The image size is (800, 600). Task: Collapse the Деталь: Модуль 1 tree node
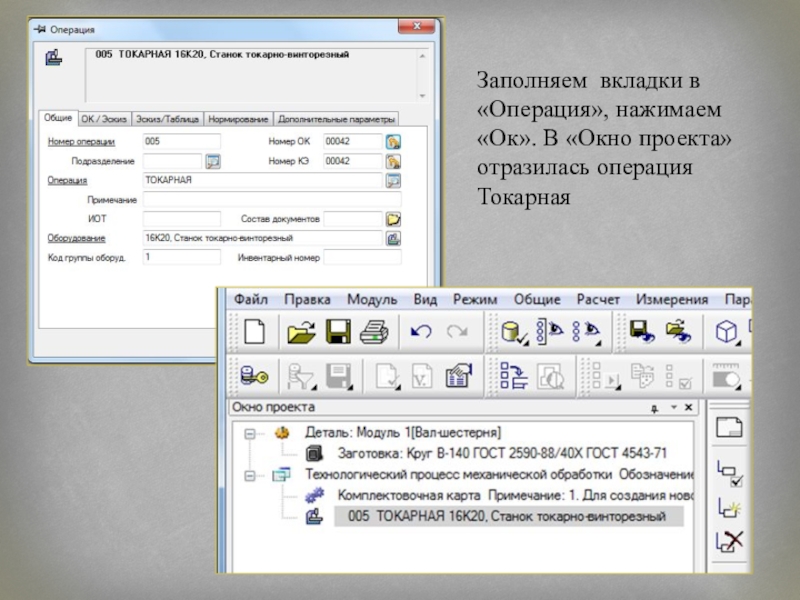tap(250, 434)
